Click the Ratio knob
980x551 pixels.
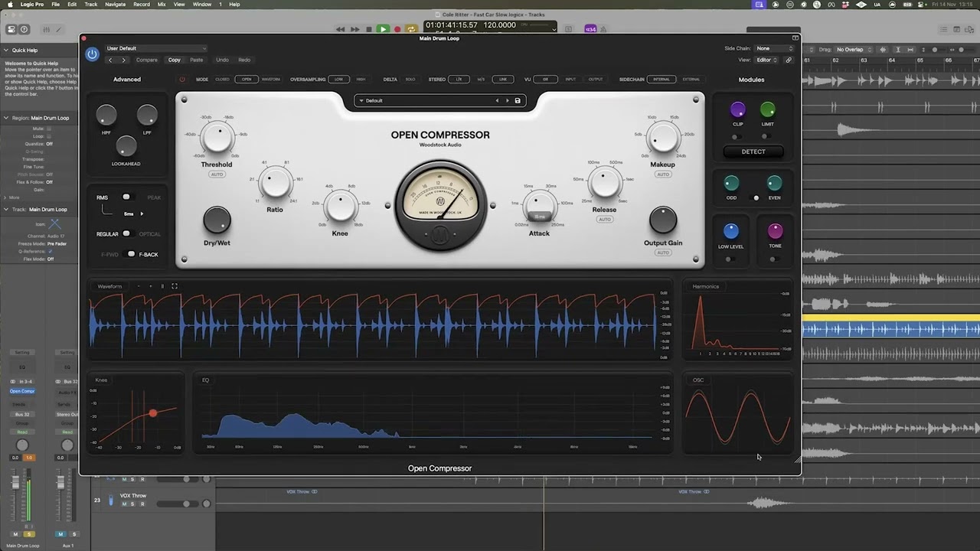click(275, 184)
